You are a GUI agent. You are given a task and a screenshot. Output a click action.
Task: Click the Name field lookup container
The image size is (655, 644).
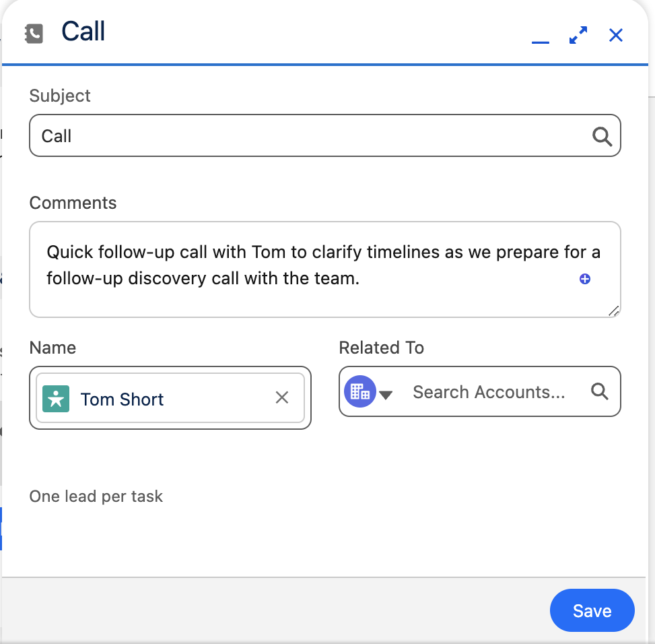coord(170,398)
